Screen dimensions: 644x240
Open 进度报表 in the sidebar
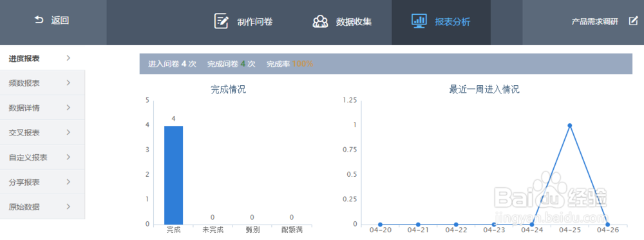(43, 58)
